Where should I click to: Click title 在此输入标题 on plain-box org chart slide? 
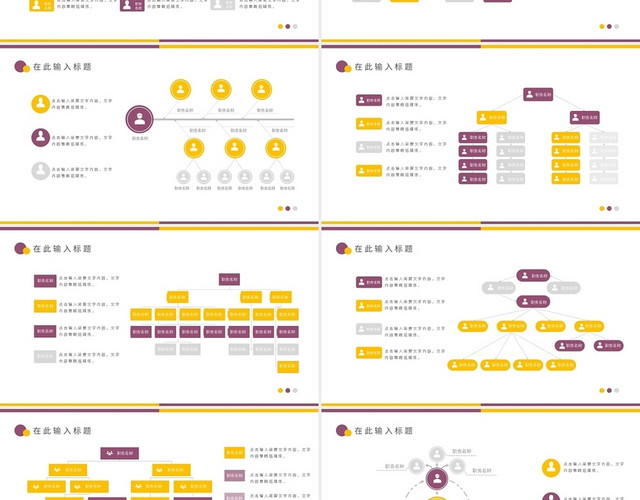tap(62, 249)
